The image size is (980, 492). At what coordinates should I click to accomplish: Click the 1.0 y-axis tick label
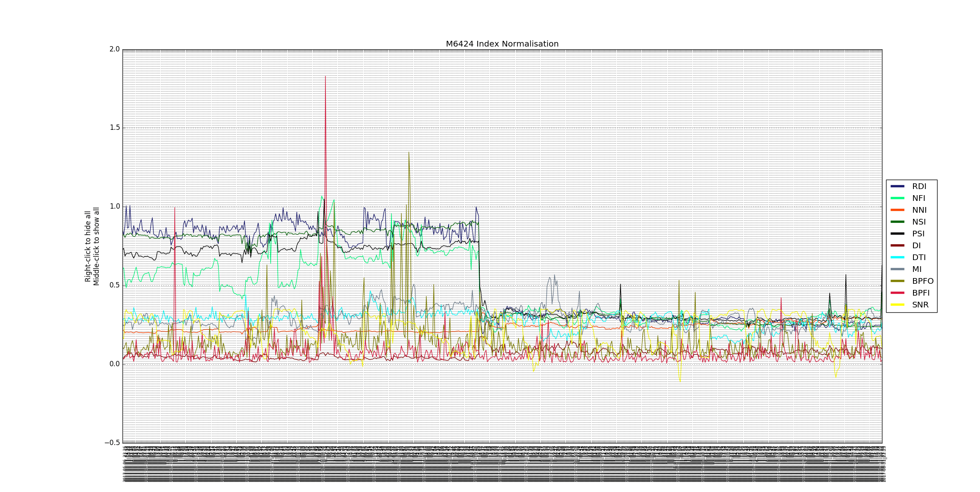pyautogui.click(x=114, y=206)
